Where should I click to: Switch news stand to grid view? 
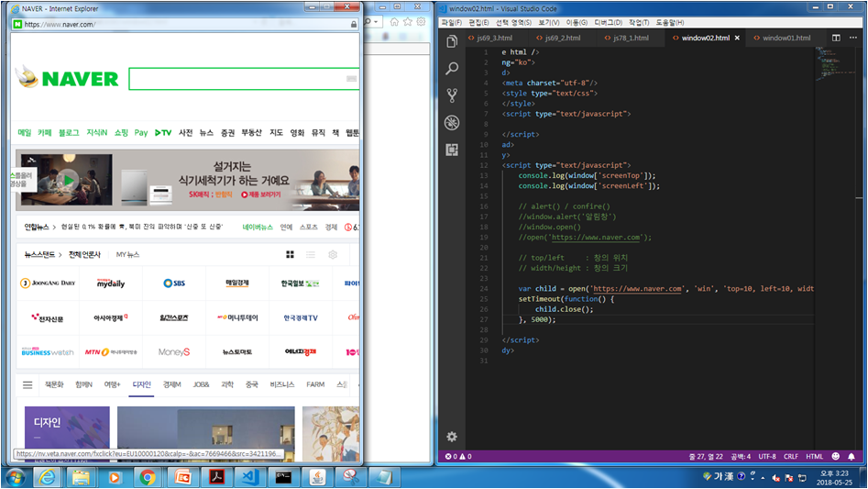click(x=290, y=254)
